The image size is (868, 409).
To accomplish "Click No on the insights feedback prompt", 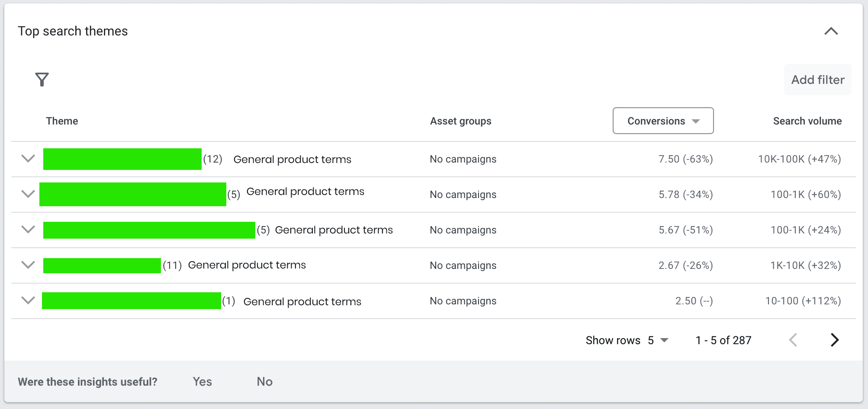I will 264,382.
